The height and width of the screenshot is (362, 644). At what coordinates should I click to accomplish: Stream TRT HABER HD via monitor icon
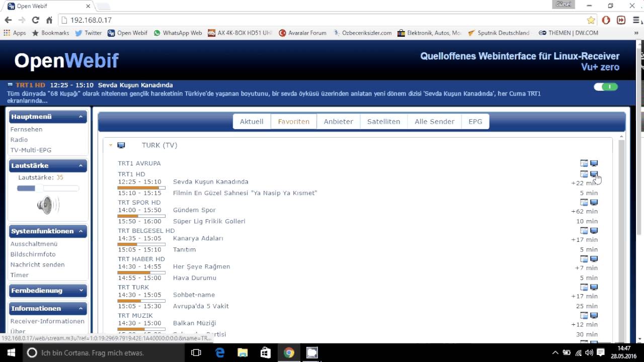pyautogui.click(x=594, y=259)
